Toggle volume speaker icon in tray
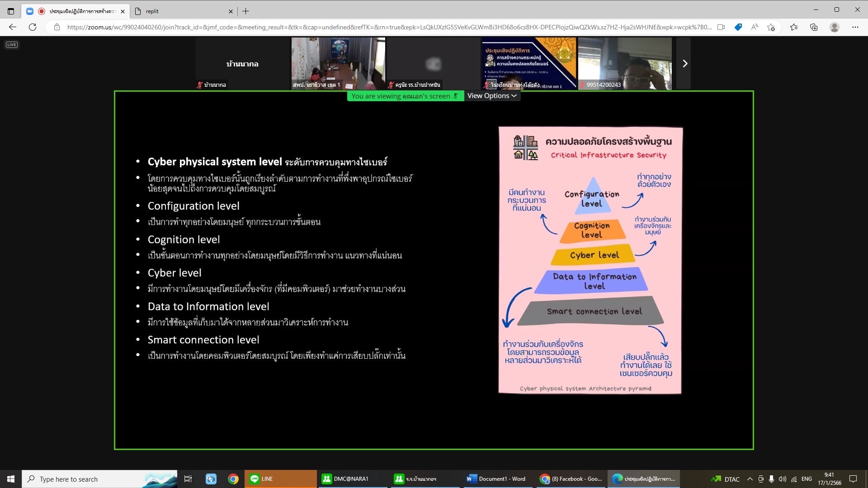The height and width of the screenshot is (488, 868). [x=782, y=479]
